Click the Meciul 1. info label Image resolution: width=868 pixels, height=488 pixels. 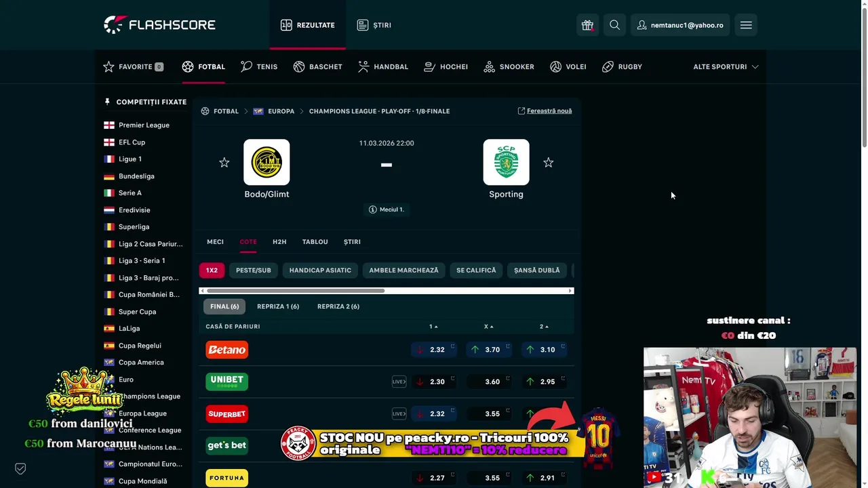(386, 209)
